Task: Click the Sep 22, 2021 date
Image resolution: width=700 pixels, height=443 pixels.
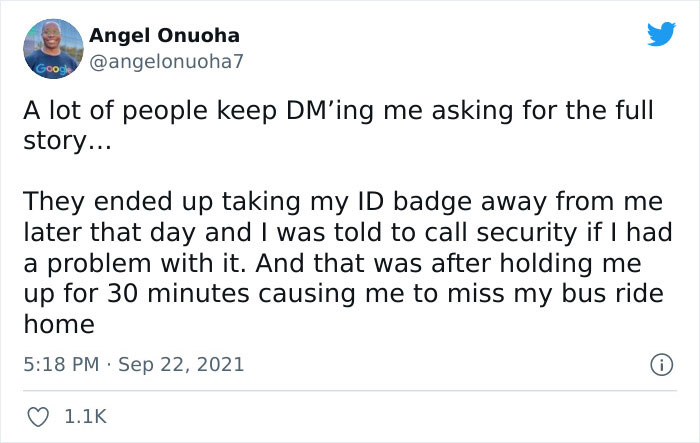Action: 180,364
